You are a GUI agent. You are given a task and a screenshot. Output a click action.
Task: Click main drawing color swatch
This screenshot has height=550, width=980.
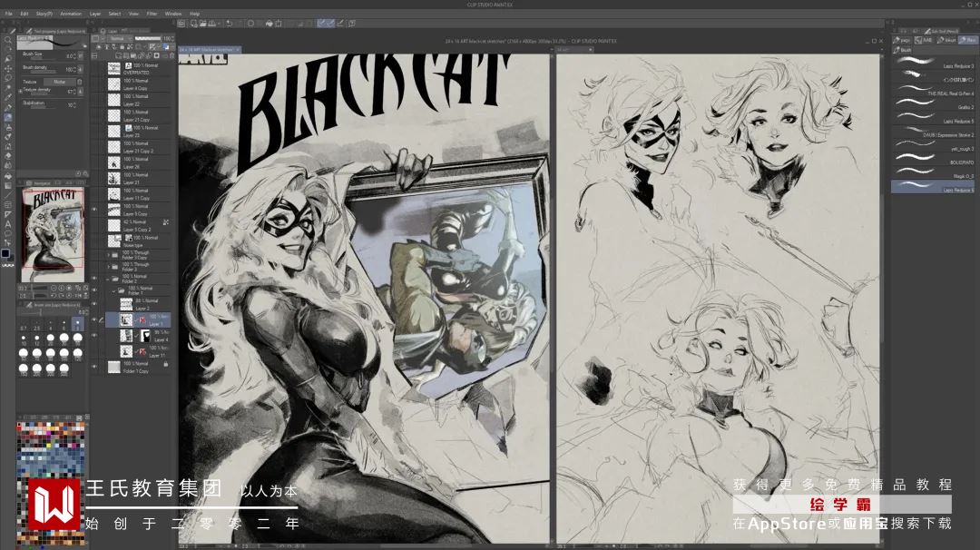5,253
